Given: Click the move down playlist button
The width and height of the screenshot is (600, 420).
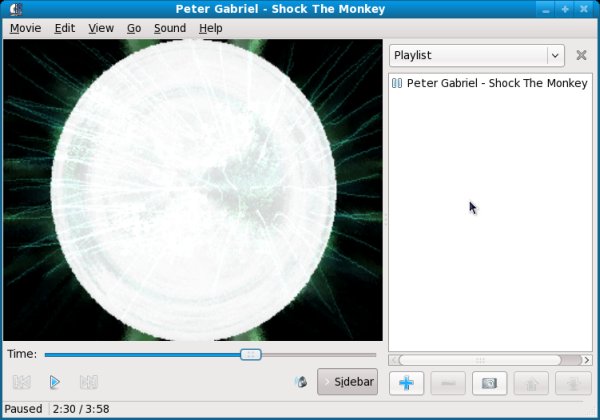Looking at the screenshot, I should click(x=573, y=383).
